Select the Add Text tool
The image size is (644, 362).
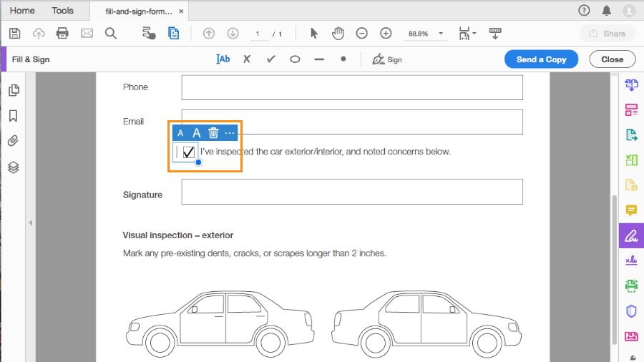223,59
